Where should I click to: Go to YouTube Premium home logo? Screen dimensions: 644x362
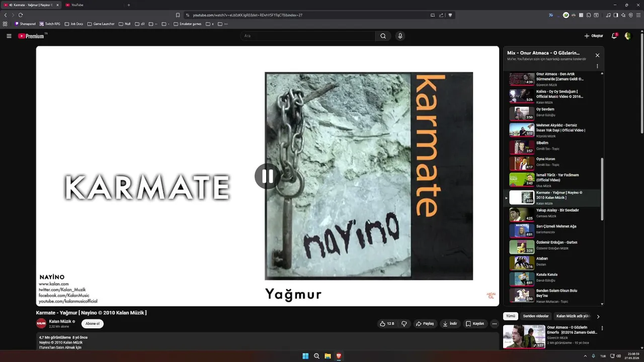(x=32, y=36)
